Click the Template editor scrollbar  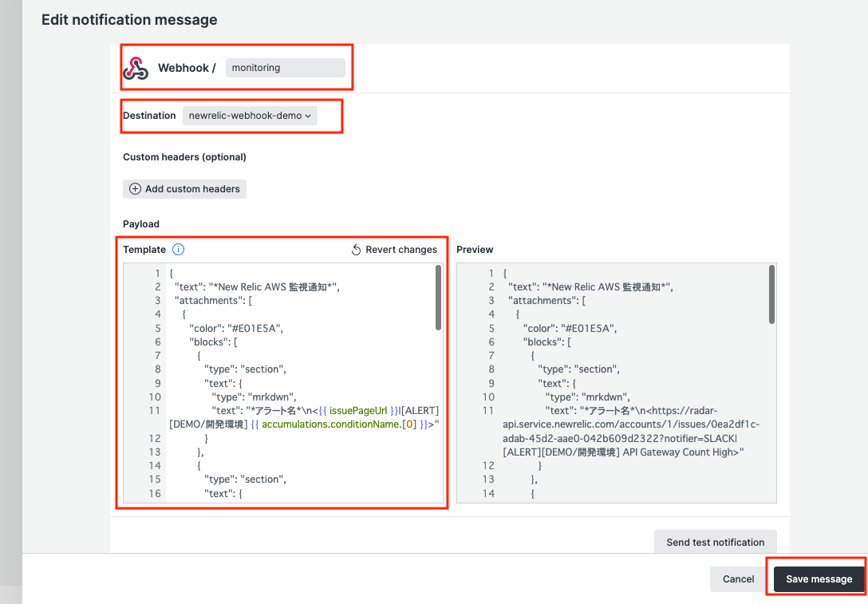[438, 297]
